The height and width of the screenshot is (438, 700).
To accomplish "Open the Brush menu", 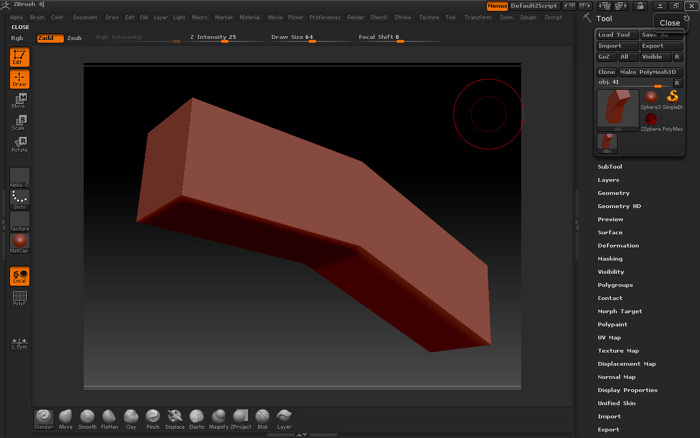I will [x=37, y=17].
